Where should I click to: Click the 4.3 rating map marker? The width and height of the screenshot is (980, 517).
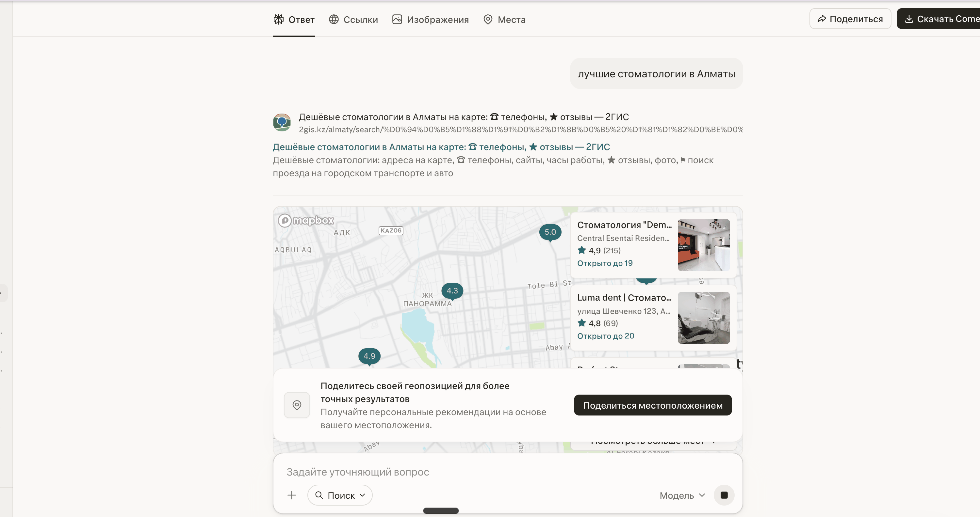click(x=452, y=291)
